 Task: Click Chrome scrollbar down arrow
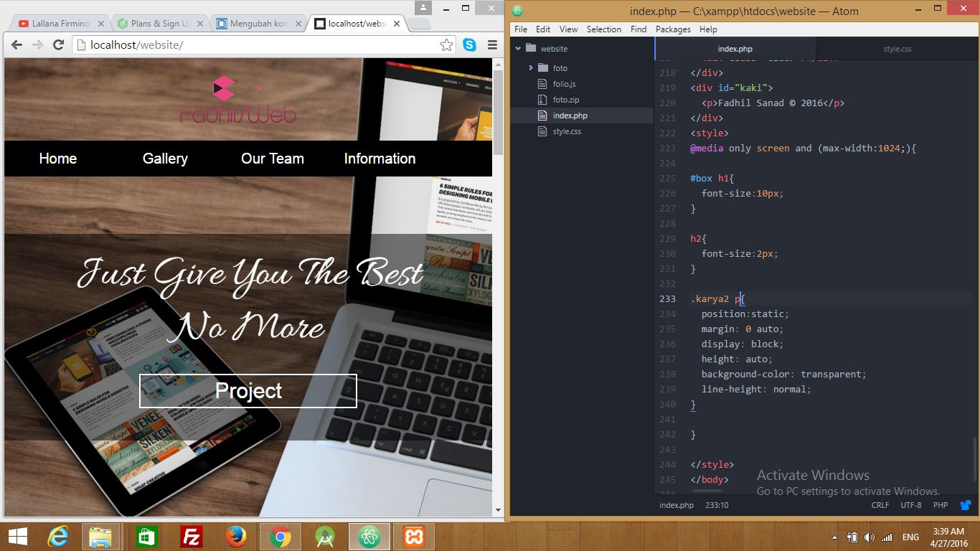coord(498,510)
